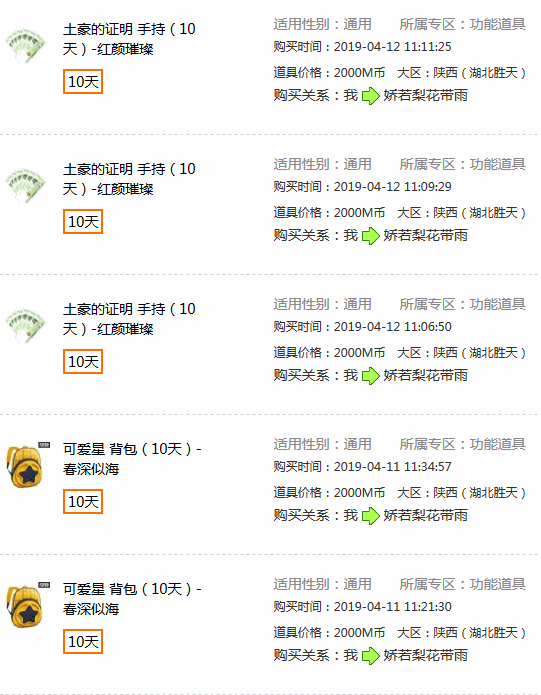Select 10天 box for 11:09:29 purchase

click(83, 222)
